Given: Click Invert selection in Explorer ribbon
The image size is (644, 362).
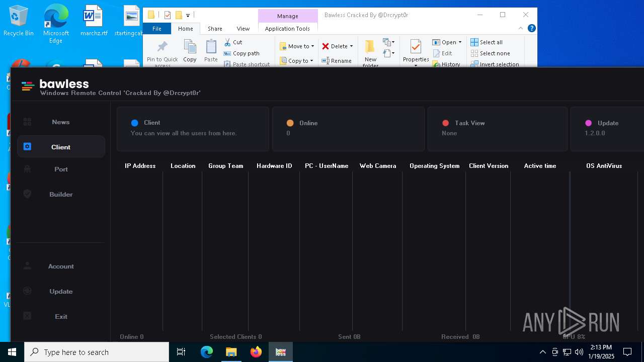Looking at the screenshot, I should click(x=495, y=64).
